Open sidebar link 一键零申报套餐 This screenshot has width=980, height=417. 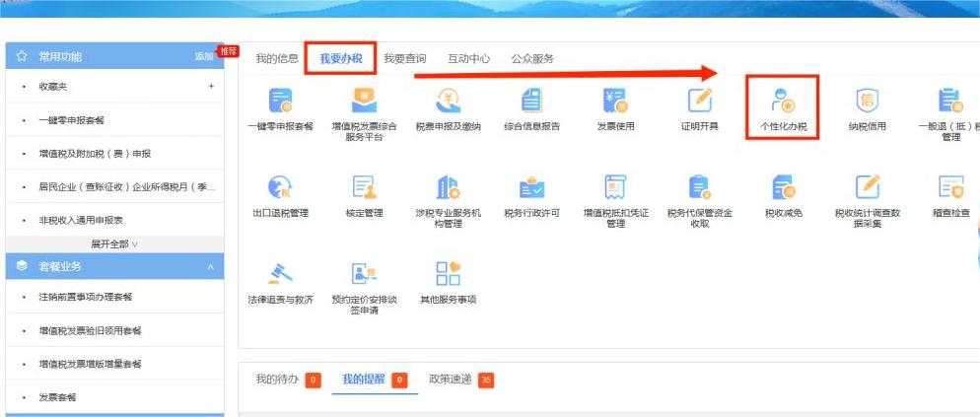pos(71,120)
